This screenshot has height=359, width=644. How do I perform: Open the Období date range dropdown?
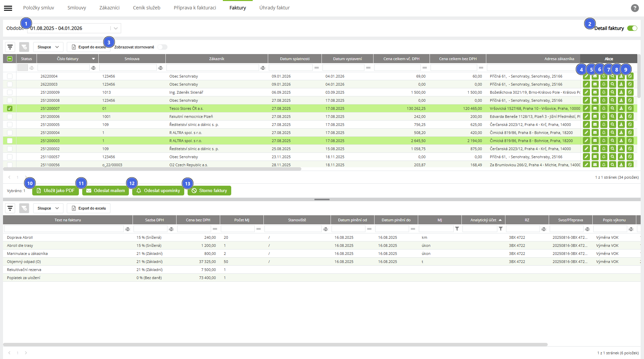click(115, 28)
